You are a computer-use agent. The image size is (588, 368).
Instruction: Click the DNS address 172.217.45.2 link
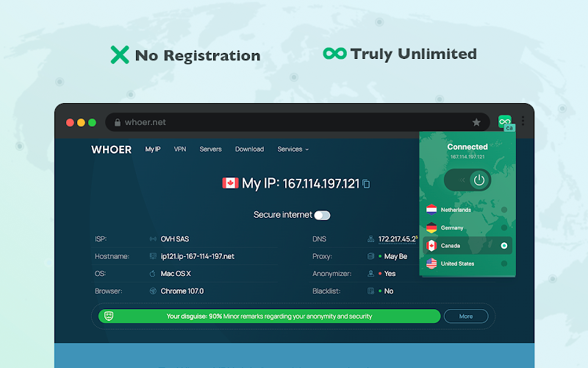(397, 238)
